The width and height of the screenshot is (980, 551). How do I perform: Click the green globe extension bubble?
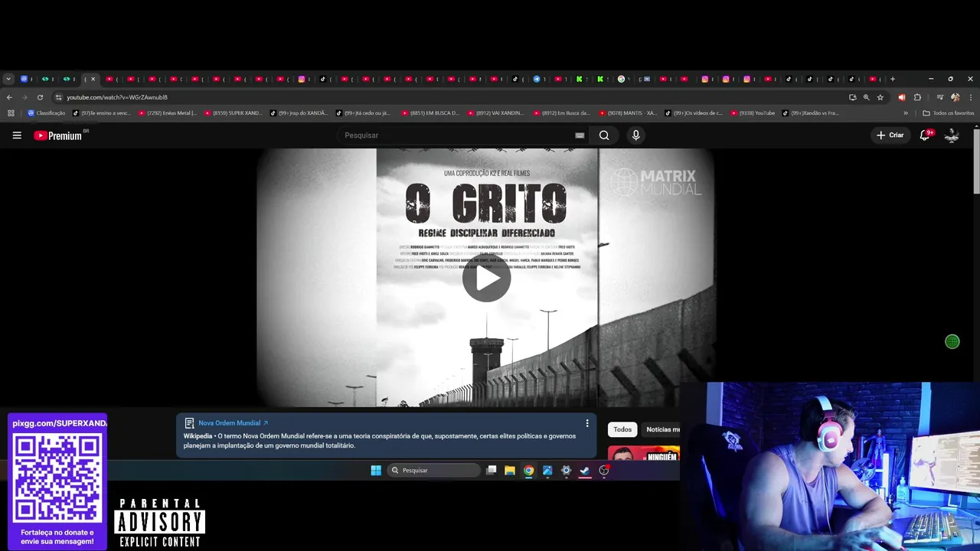pos(952,342)
